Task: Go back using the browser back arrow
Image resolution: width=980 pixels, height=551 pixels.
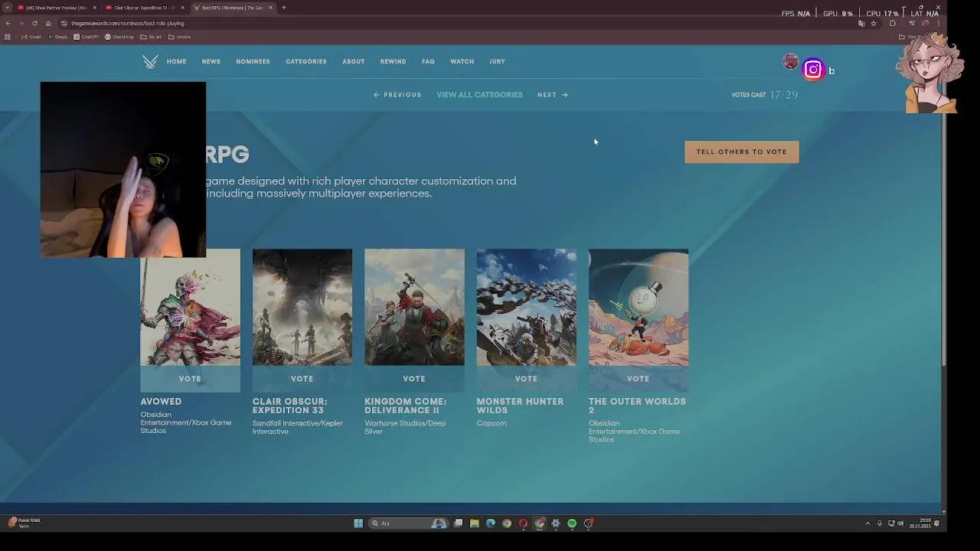Action: pyautogui.click(x=8, y=23)
